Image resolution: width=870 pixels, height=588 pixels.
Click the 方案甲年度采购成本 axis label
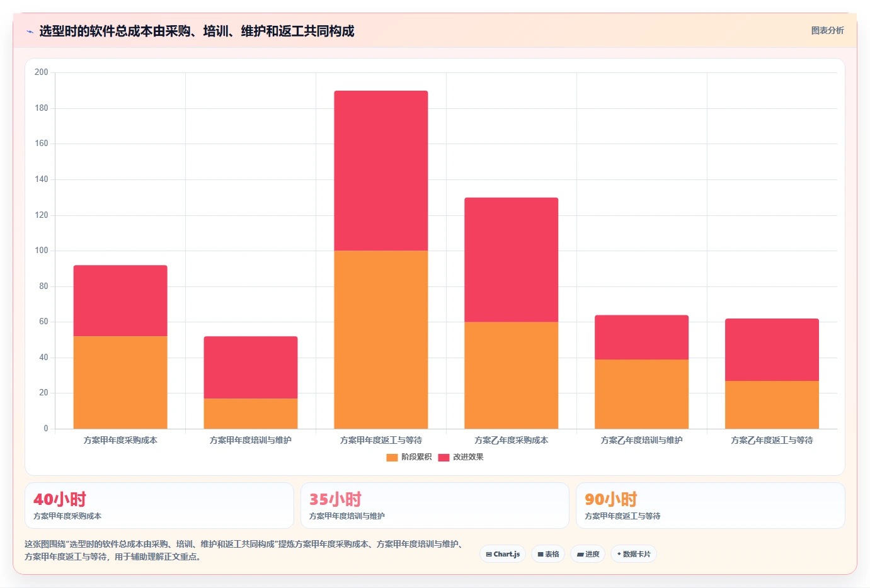[x=120, y=440]
